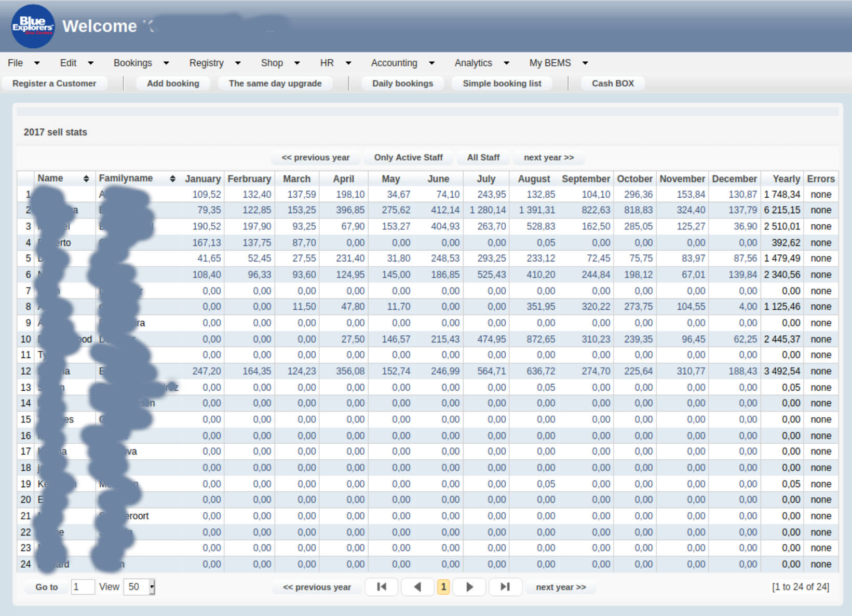Focus the Go to page number field
Screen dimensions: 852x616
tap(83, 587)
